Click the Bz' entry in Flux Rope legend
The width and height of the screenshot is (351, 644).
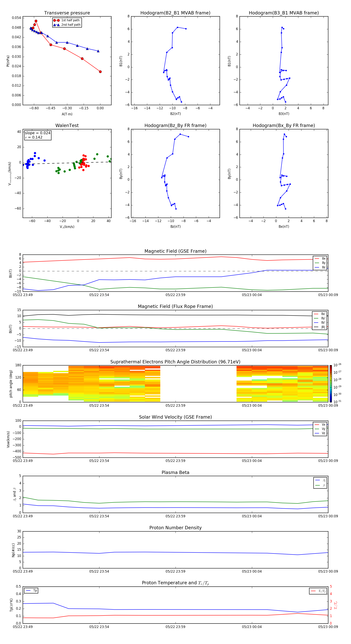(320, 323)
